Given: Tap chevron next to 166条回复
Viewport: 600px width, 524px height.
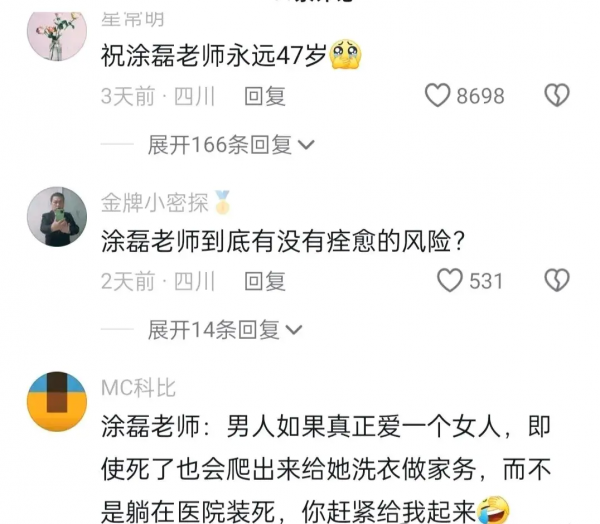Looking at the screenshot, I should click(x=306, y=145).
